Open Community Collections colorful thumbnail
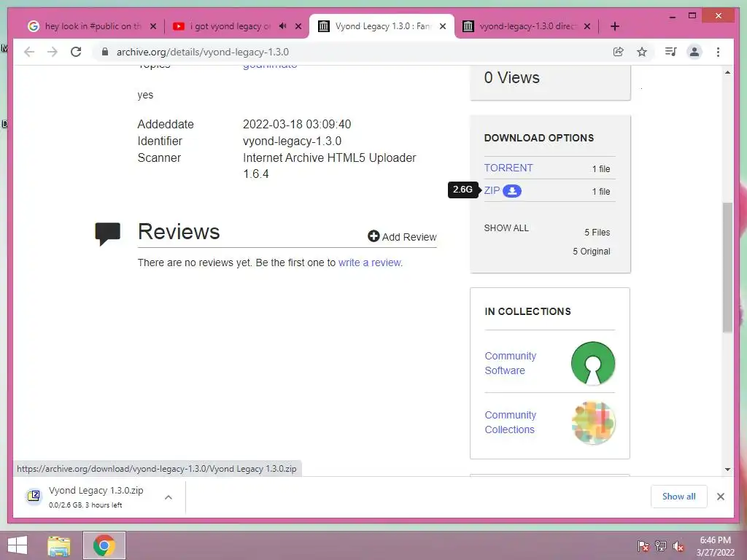The image size is (747, 560). 593,423
